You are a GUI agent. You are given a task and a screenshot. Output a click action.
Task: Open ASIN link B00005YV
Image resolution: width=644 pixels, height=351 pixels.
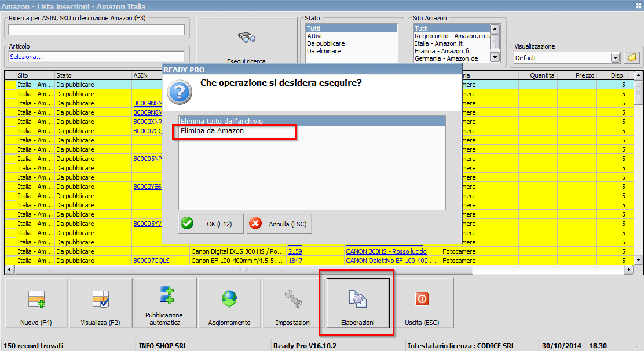click(x=148, y=224)
